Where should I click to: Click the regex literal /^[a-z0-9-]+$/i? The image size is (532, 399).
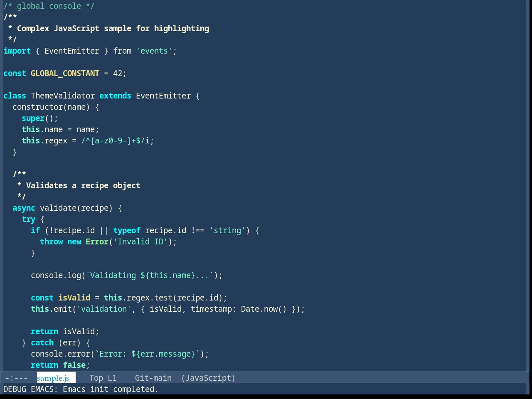(x=115, y=140)
